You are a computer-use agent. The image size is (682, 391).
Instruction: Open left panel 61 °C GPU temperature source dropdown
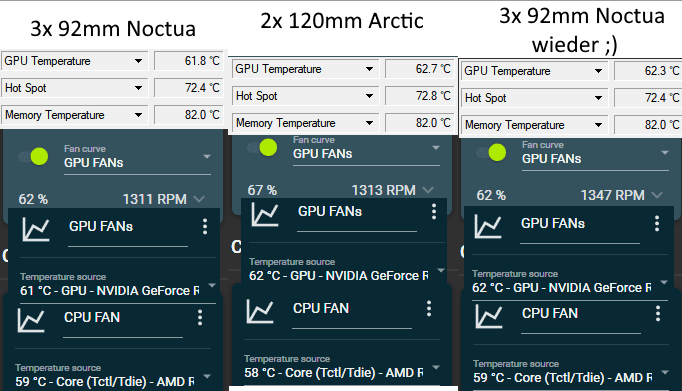(x=118, y=286)
